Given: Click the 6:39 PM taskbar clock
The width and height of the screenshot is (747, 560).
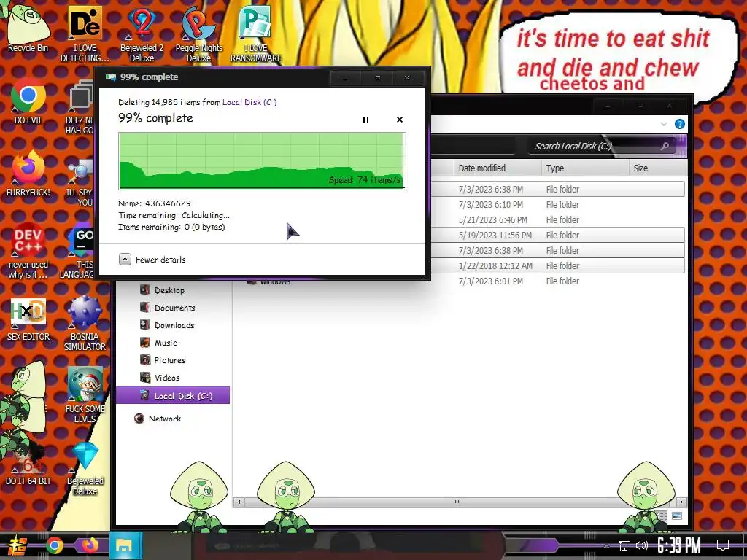Looking at the screenshot, I should (x=679, y=545).
